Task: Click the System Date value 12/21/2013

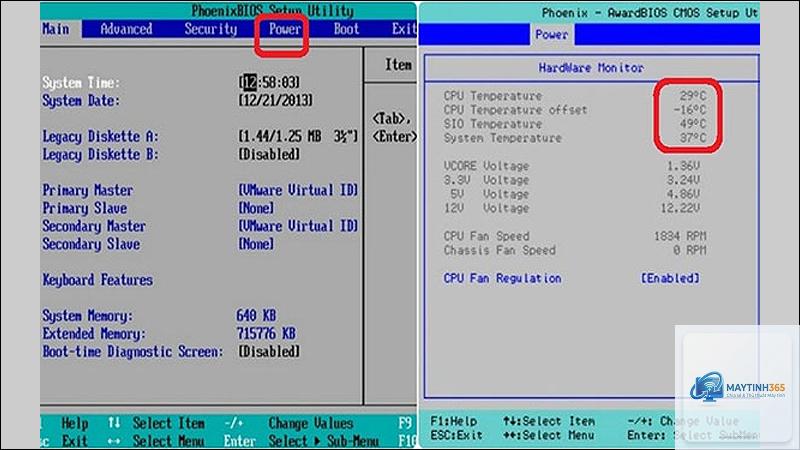Action: [x=276, y=101]
